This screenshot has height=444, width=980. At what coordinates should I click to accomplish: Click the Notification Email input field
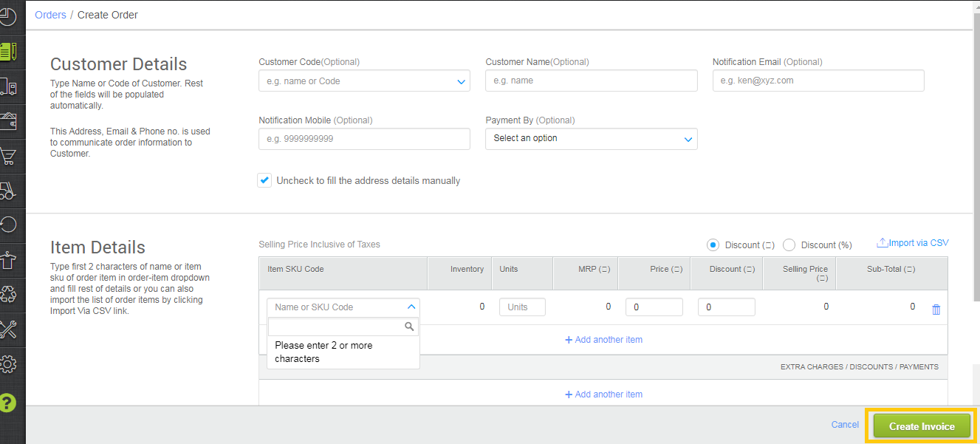point(818,81)
